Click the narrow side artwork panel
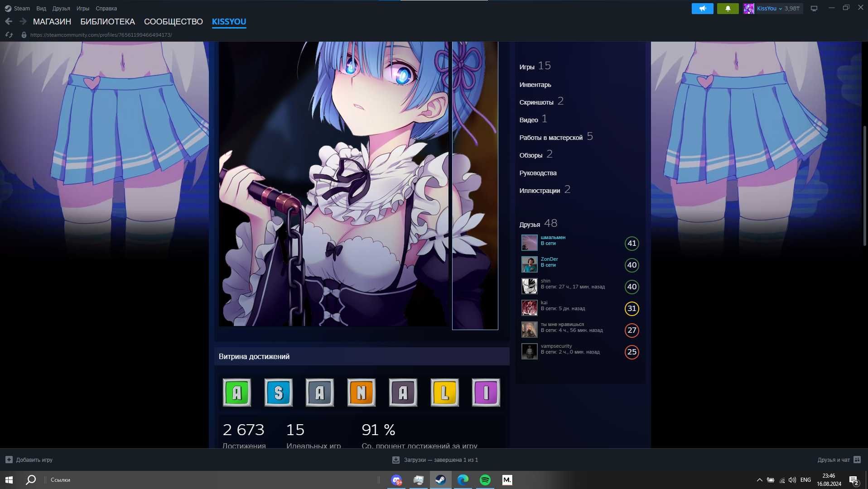This screenshot has width=868, height=489. tap(475, 186)
